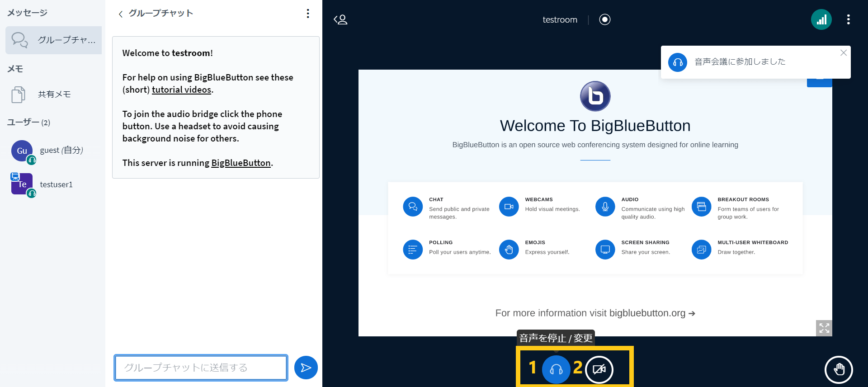This screenshot has height=387, width=868.
Task: Click the POLLING icon on the slide
Action: click(x=413, y=250)
